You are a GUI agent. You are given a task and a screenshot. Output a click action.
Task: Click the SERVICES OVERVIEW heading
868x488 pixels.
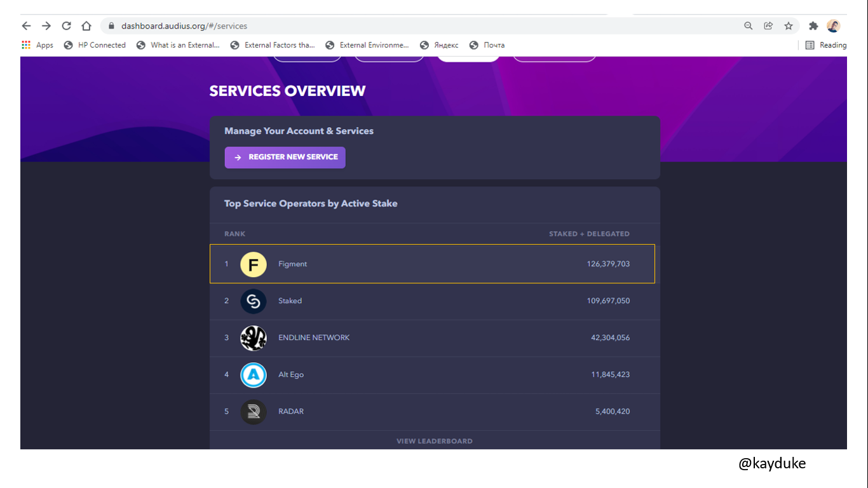(287, 91)
